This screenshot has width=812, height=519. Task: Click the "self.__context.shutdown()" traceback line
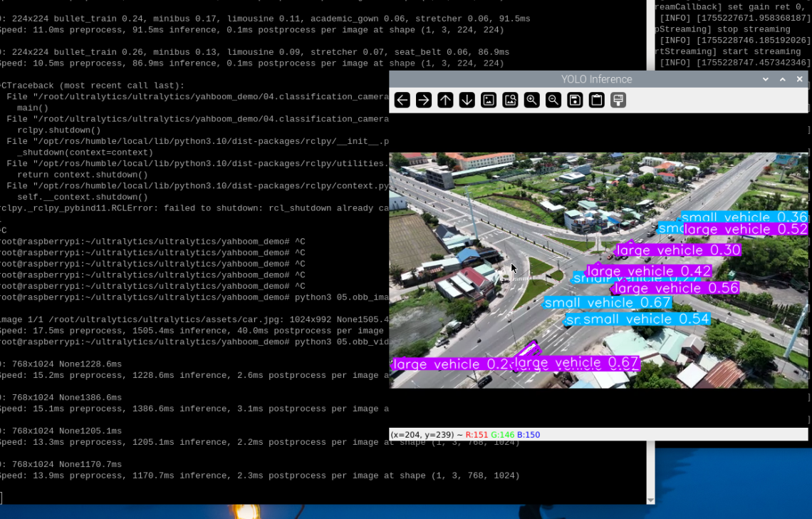83,197
